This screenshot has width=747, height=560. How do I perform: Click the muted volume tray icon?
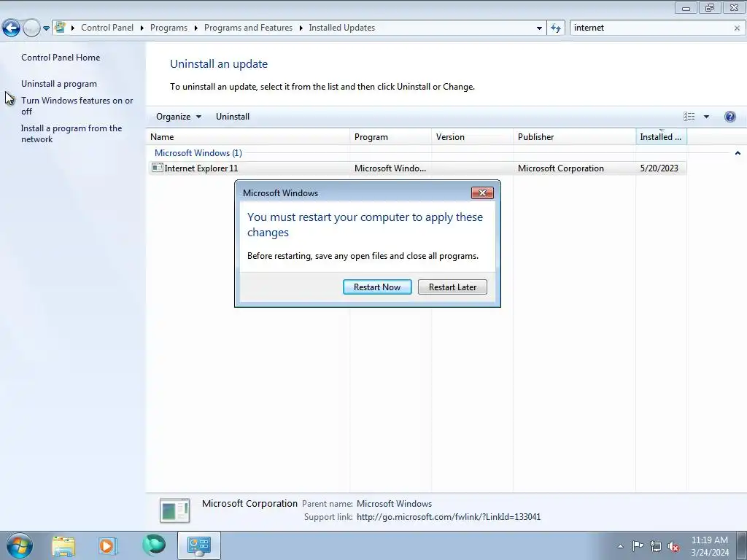pyautogui.click(x=673, y=546)
